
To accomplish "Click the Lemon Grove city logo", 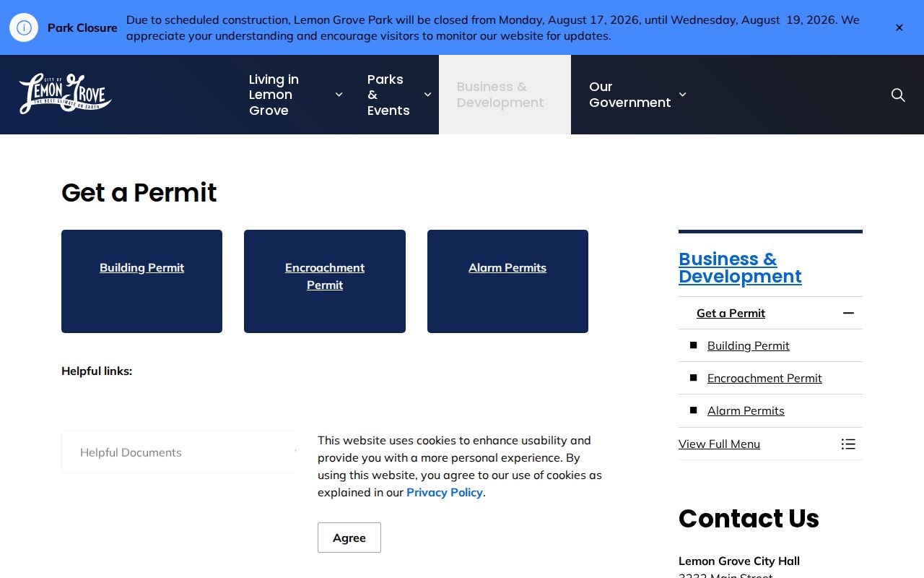I will point(65,94).
